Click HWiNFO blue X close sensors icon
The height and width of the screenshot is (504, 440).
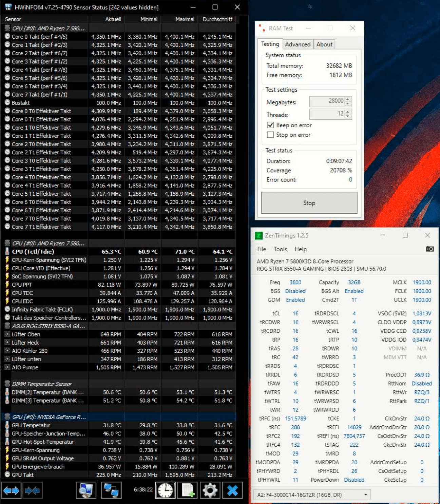coord(232,490)
